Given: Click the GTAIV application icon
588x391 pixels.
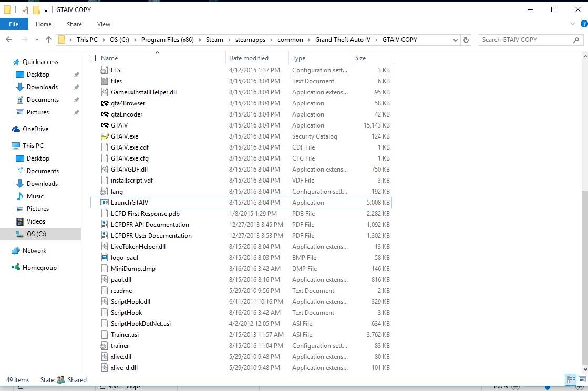Looking at the screenshot, I should tap(104, 125).
